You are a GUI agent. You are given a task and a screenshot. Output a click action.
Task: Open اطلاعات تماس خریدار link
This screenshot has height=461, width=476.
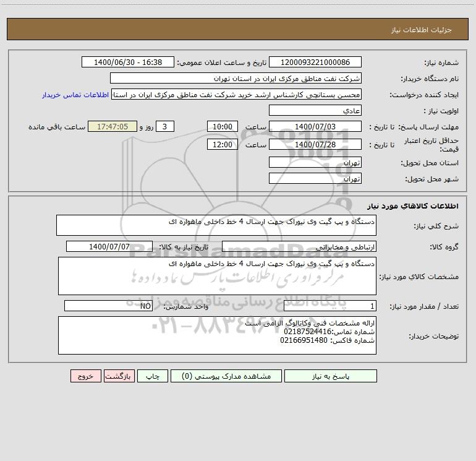(x=75, y=95)
